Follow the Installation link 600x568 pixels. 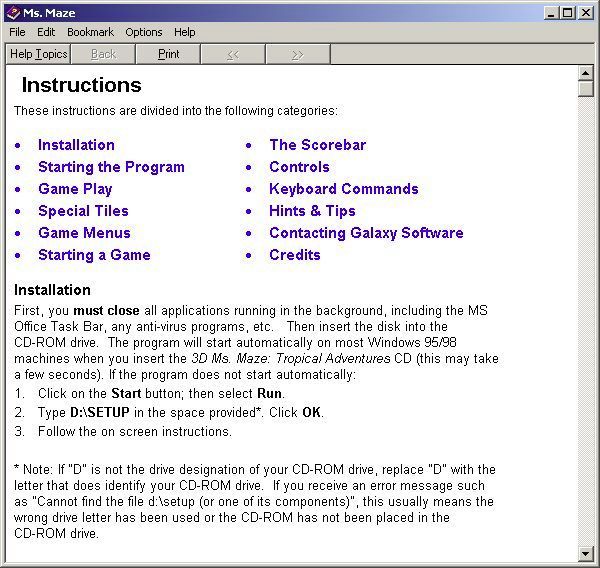pyautogui.click(x=76, y=145)
